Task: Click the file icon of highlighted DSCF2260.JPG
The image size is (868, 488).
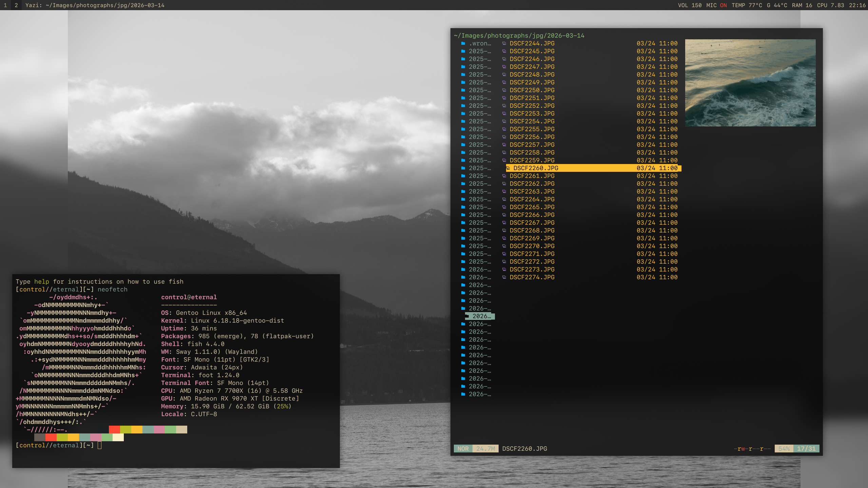Action: pos(508,168)
